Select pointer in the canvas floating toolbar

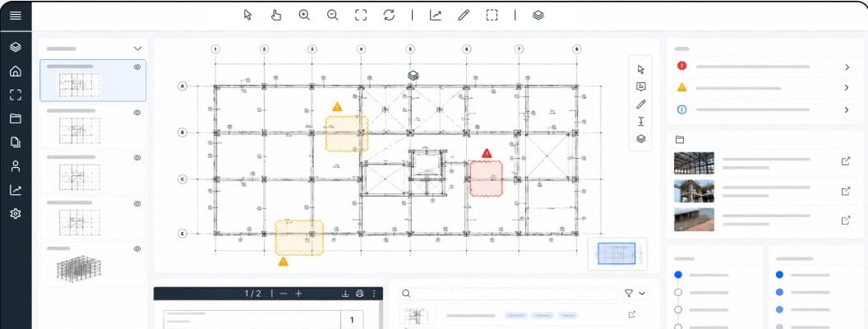641,69
